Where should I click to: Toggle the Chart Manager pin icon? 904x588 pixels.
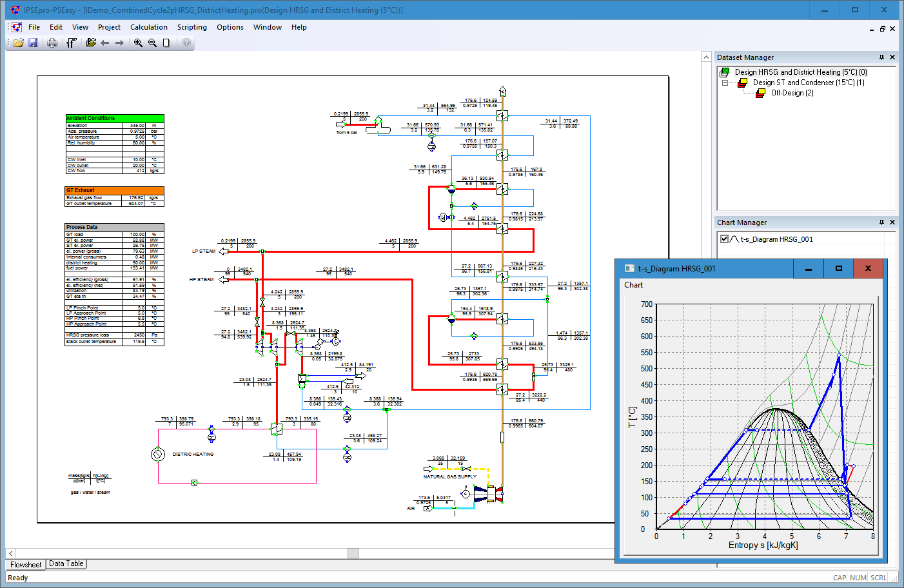pyautogui.click(x=881, y=222)
